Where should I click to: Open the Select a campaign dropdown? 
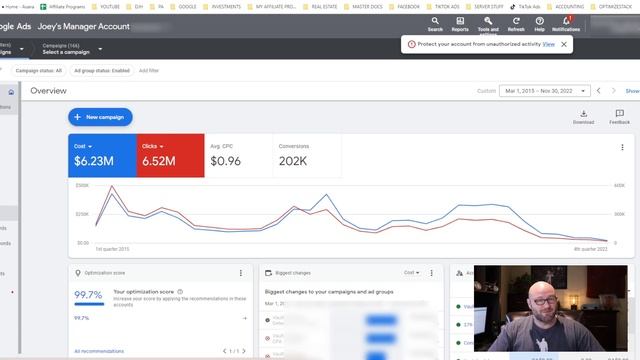point(72,49)
